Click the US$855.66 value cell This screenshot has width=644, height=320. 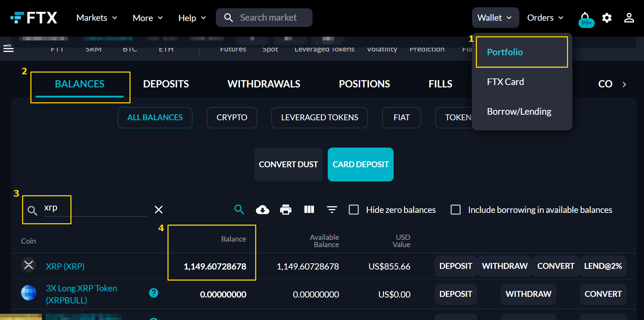[389, 266]
